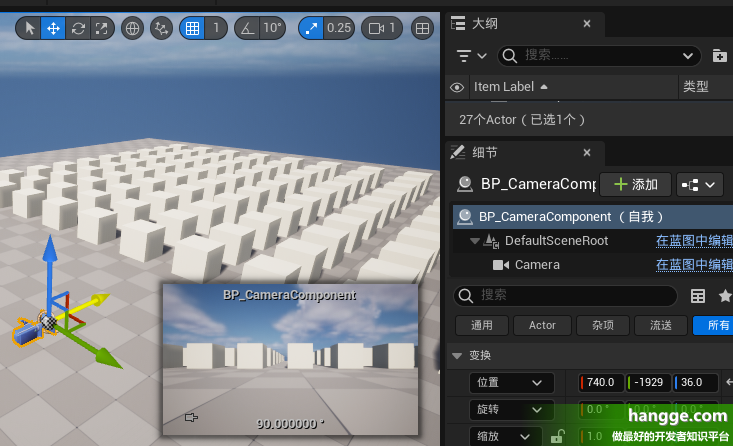This screenshot has width=733, height=446.
Task: Add a new folder in the outliner
Action: 719,56
